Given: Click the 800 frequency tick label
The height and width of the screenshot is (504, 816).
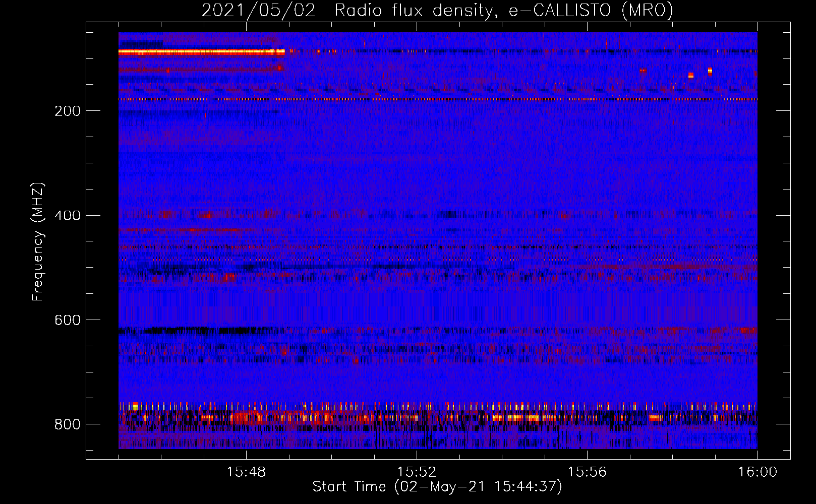Looking at the screenshot, I should click(x=68, y=425).
